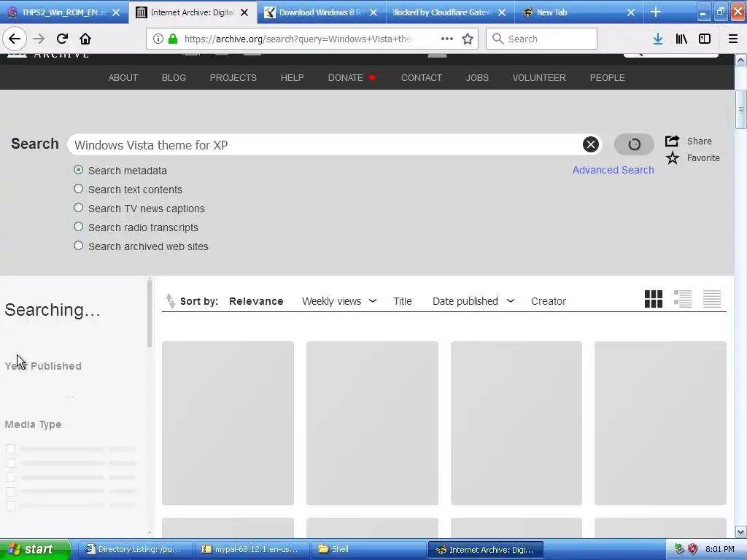Open the browser home page

(x=85, y=39)
